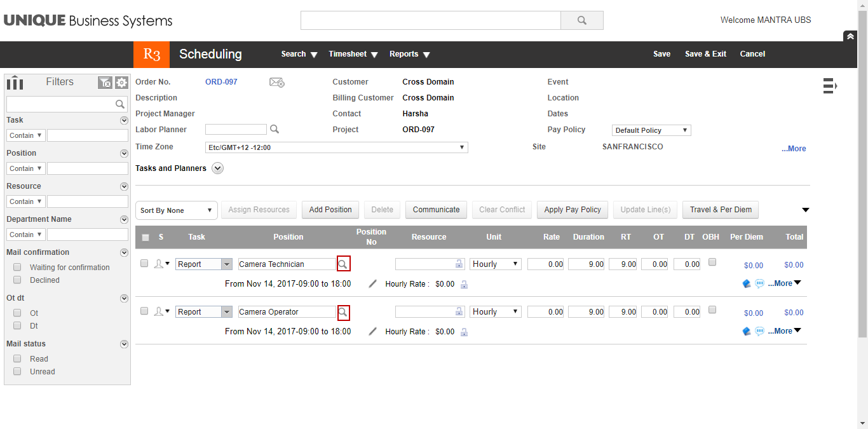The height and width of the screenshot is (429, 868).
Task: Open the Filters settings gear icon
Action: click(x=121, y=83)
